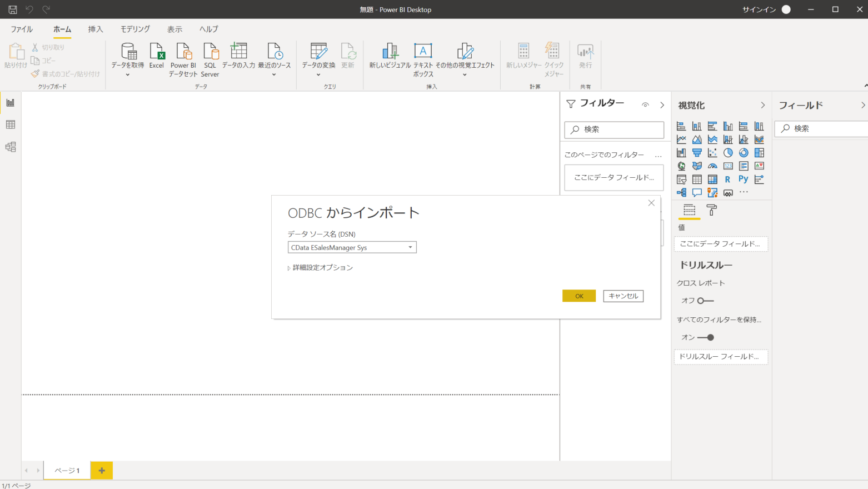Switch to Model view in left sidebar
Screen dimensions: 868x489
coord(11,147)
